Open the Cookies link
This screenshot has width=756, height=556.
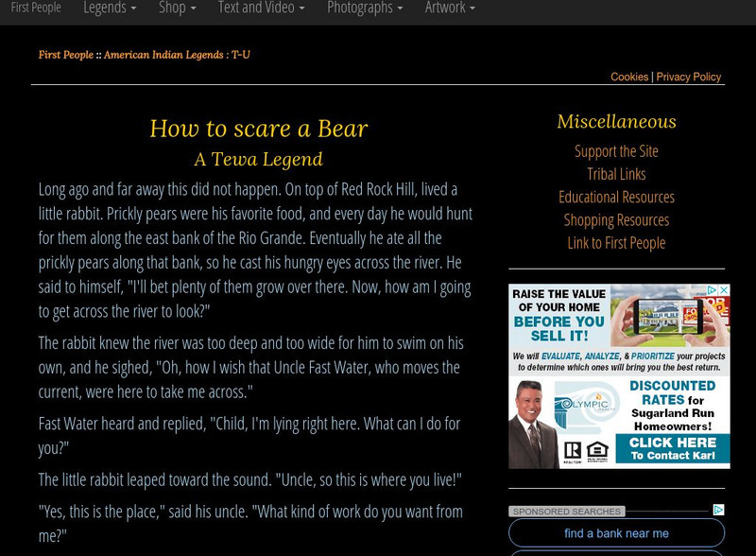tap(629, 77)
